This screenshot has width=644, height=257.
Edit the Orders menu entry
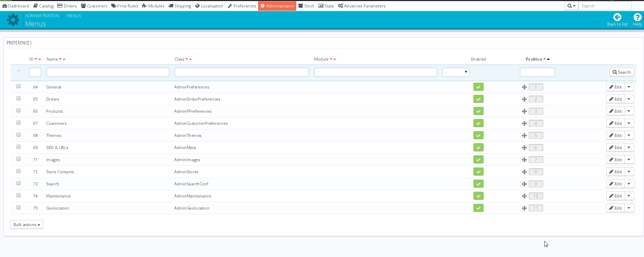click(615, 99)
